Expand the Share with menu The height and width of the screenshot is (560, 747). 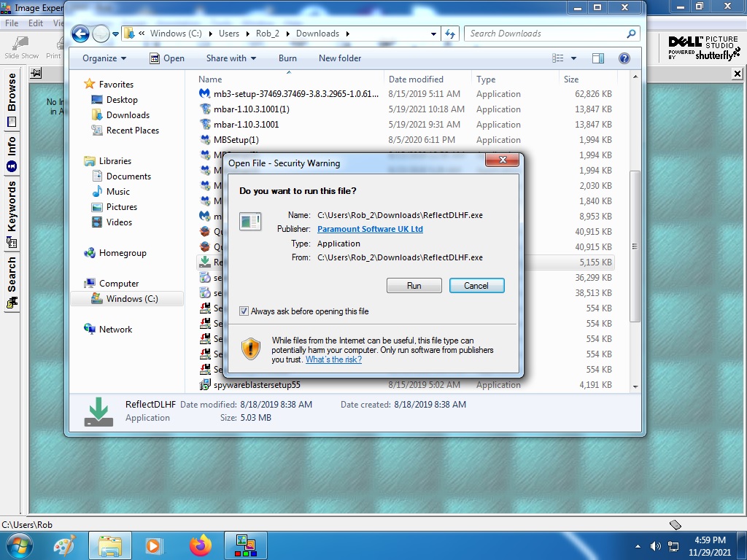(x=231, y=58)
